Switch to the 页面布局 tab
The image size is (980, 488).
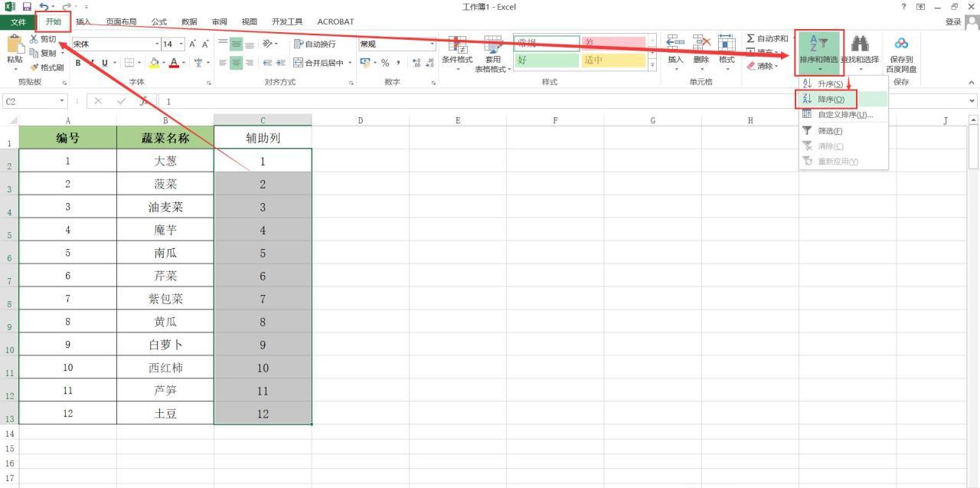point(121,22)
